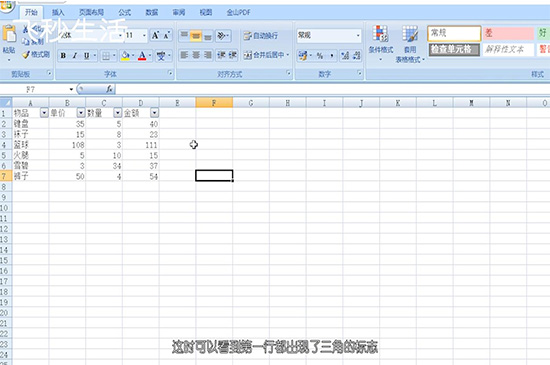Open the font size 11 dropdown
Viewport: 550px width, 365px height.
coord(144,35)
